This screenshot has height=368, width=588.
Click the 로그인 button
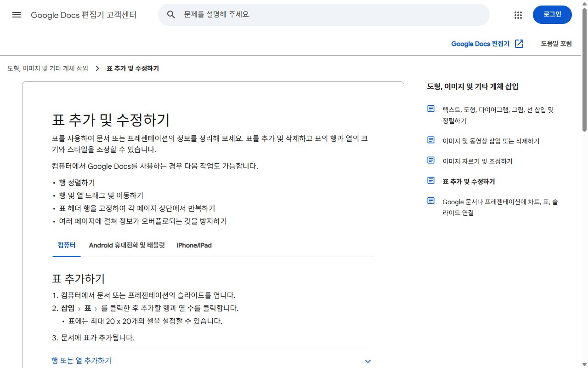[x=552, y=14]
